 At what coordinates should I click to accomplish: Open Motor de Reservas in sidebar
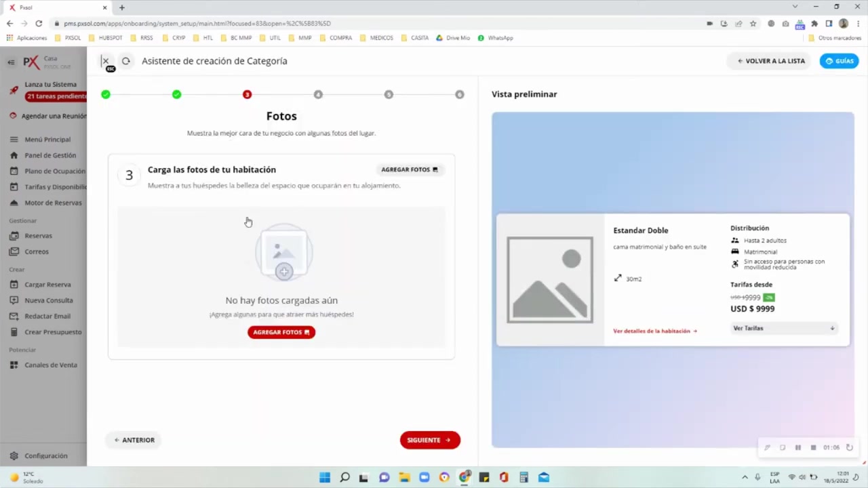(52, 203)
